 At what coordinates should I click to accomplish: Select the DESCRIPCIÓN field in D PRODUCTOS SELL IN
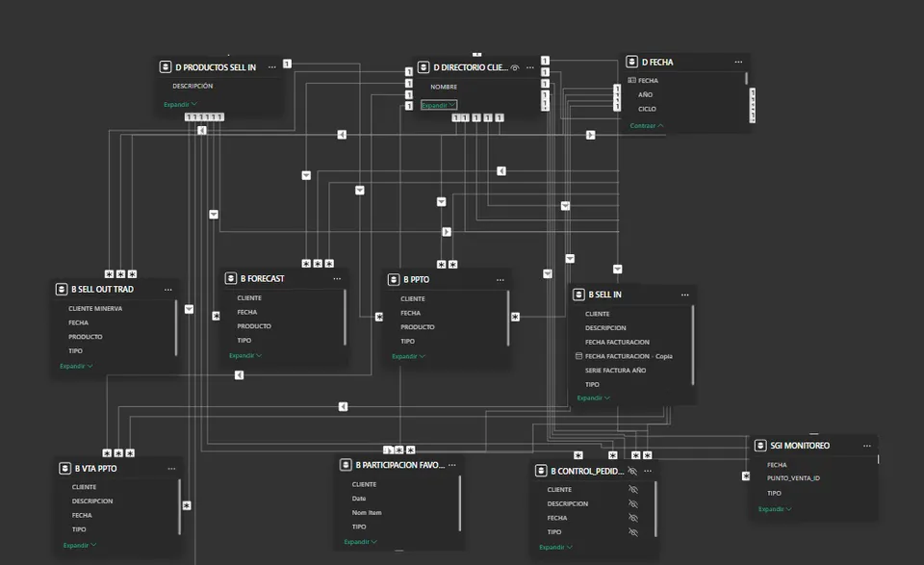tap(192, 86)
